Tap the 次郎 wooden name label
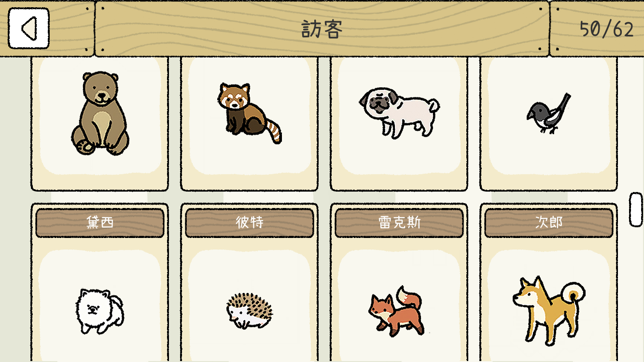The image size is (644, 362). click(549, 223)
